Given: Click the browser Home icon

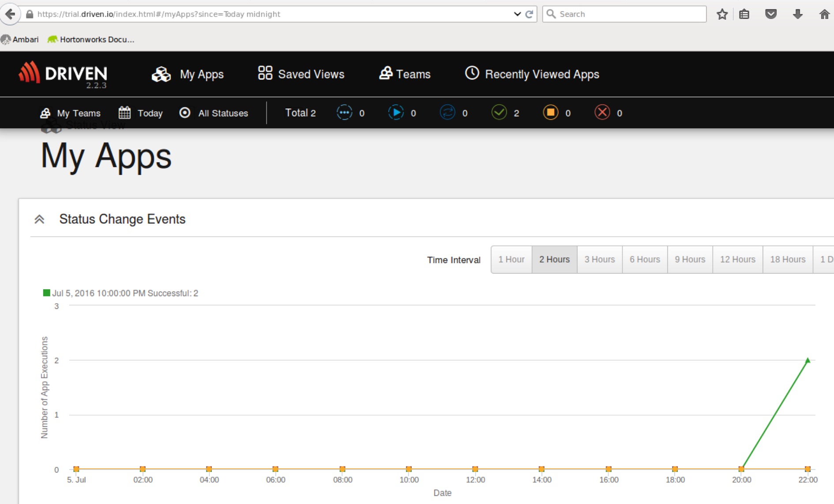Looking at the screenshot, I should 825,14.
